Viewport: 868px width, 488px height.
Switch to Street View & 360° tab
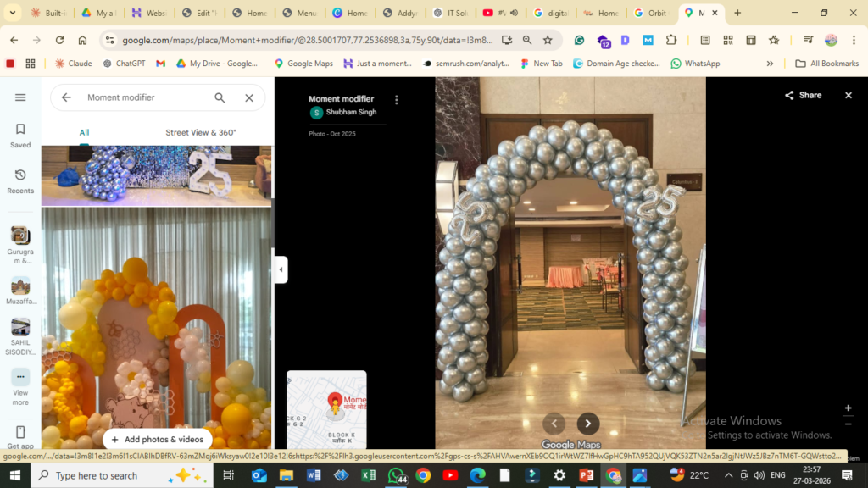pos(201,132)
